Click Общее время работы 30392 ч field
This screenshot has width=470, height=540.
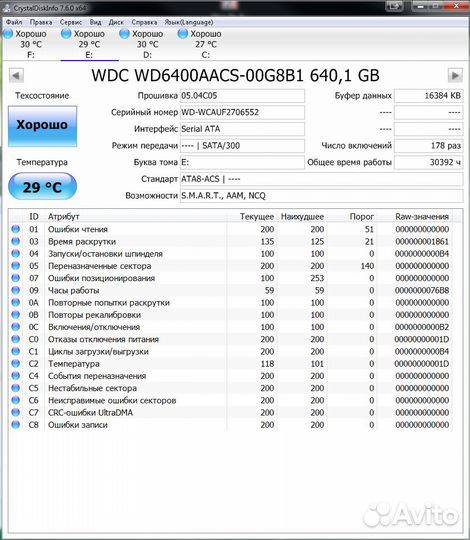point(428,162)
